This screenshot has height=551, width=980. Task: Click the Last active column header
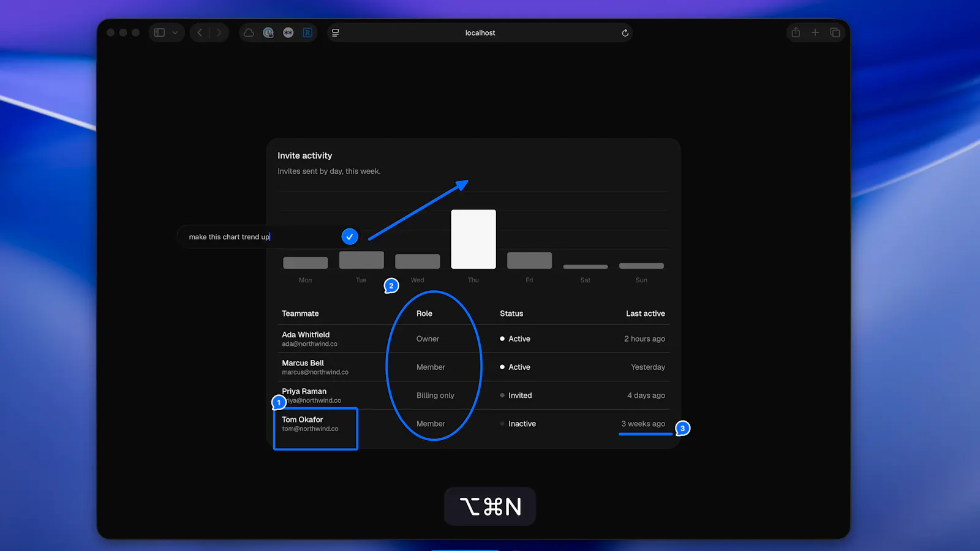(646, 313)
